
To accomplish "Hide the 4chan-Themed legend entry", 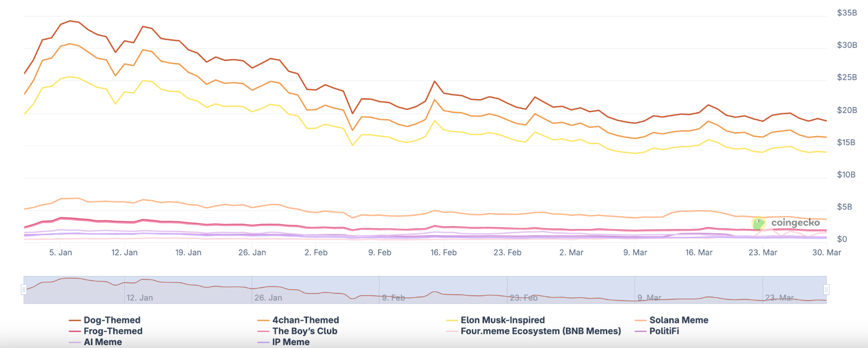I will click(x=305, y=320).
